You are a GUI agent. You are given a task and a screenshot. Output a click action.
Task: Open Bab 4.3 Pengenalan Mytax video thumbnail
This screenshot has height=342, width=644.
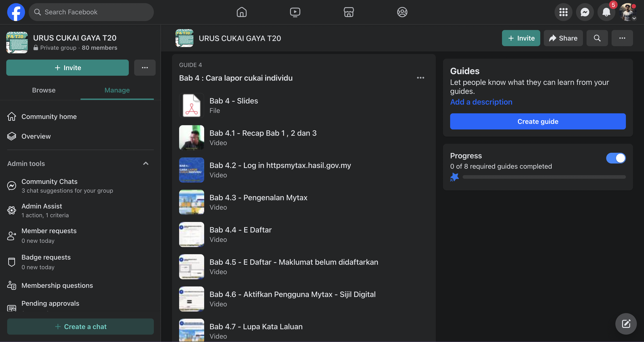click(191, 202)
